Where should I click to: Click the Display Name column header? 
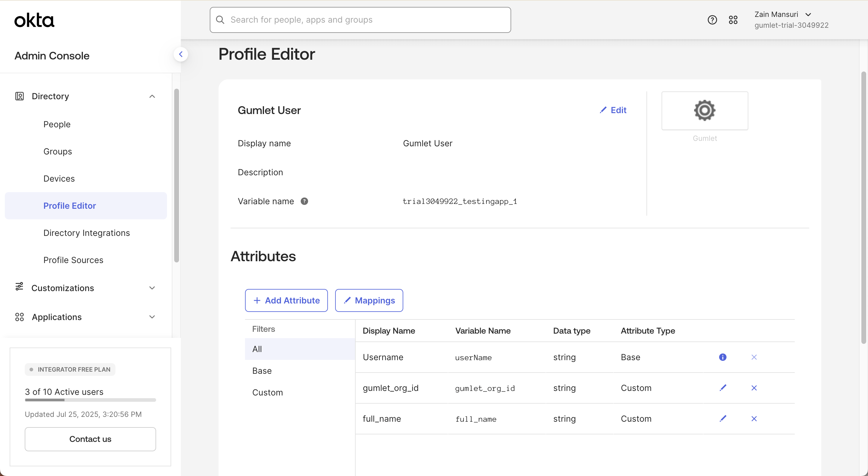point(389,331)
